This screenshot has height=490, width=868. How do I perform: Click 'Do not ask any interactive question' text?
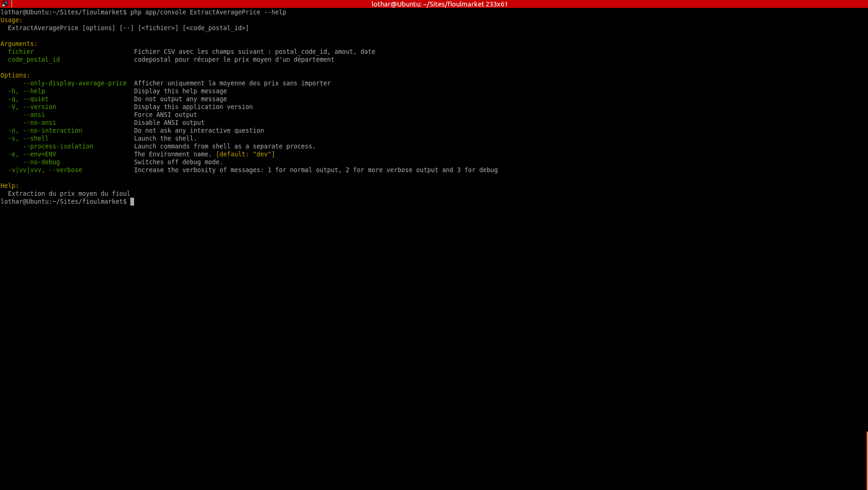[199, 130]
